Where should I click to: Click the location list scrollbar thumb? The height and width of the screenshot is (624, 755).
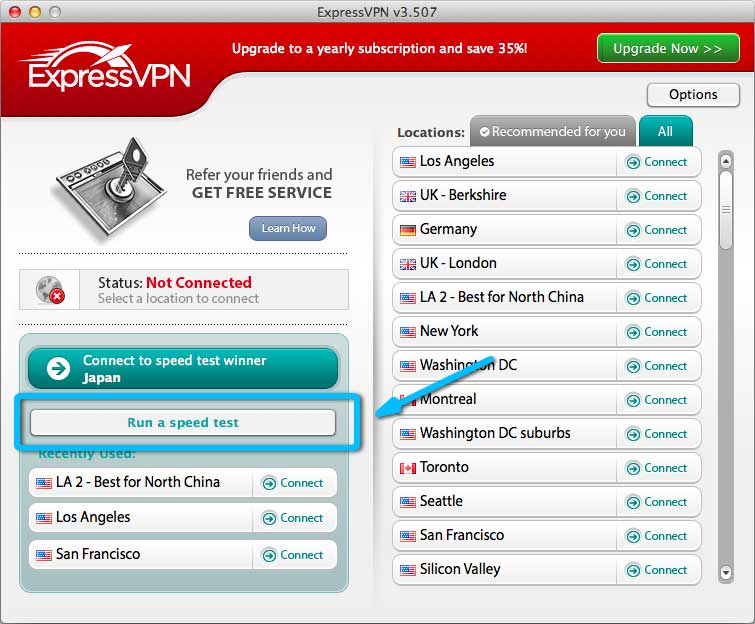coord(726,212)
